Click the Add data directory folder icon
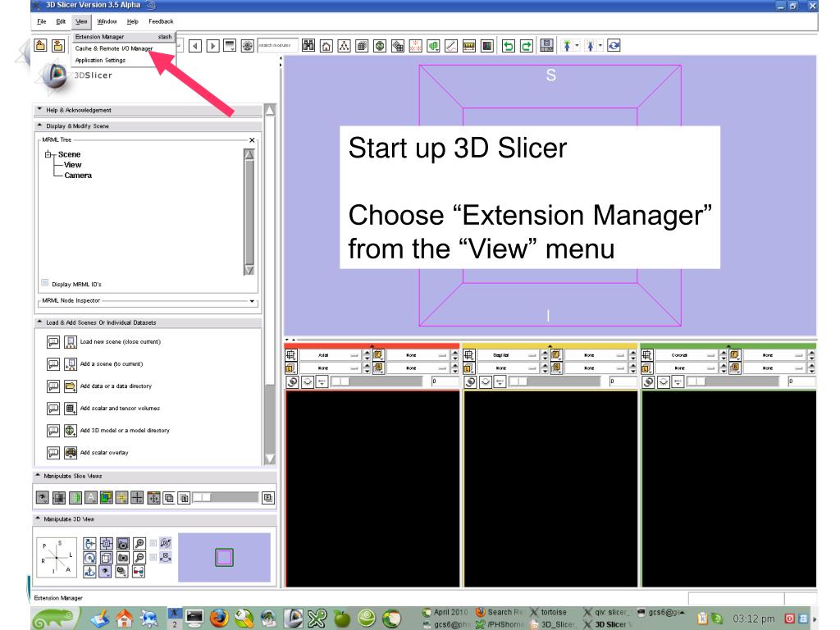Image resolution: width=840 pixels, height=630 pixels. click(71, 386)
